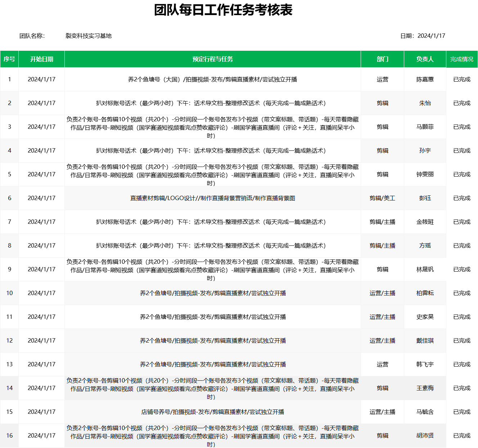Click the 预定行程与任务 column header

(x=212, y=59)
